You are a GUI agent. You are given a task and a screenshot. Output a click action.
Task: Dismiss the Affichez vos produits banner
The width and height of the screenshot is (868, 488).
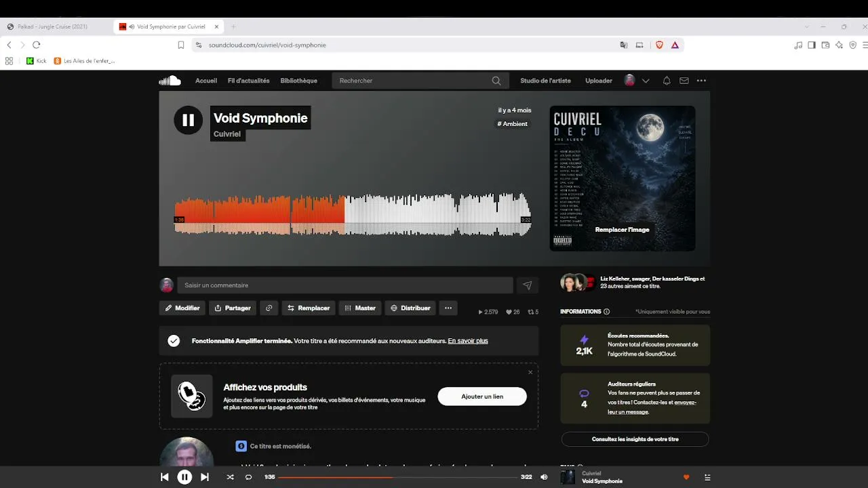(530, 372)
